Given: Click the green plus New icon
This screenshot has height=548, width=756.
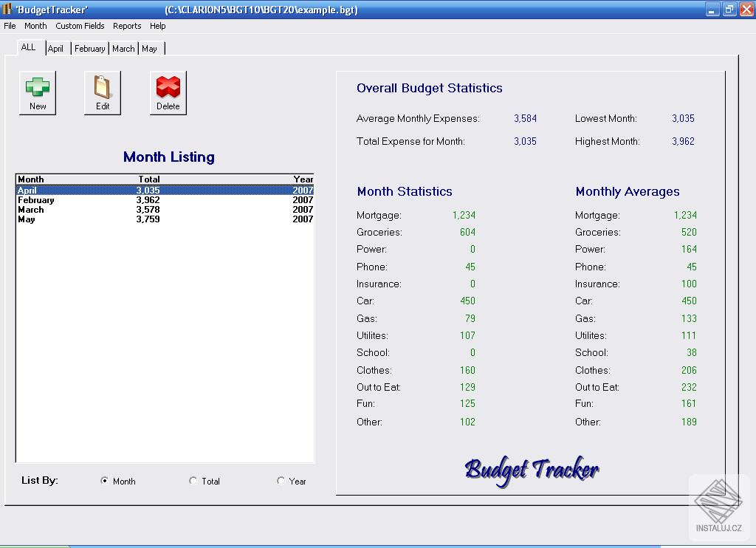Looking at the screenshot, I should point(38,88).
